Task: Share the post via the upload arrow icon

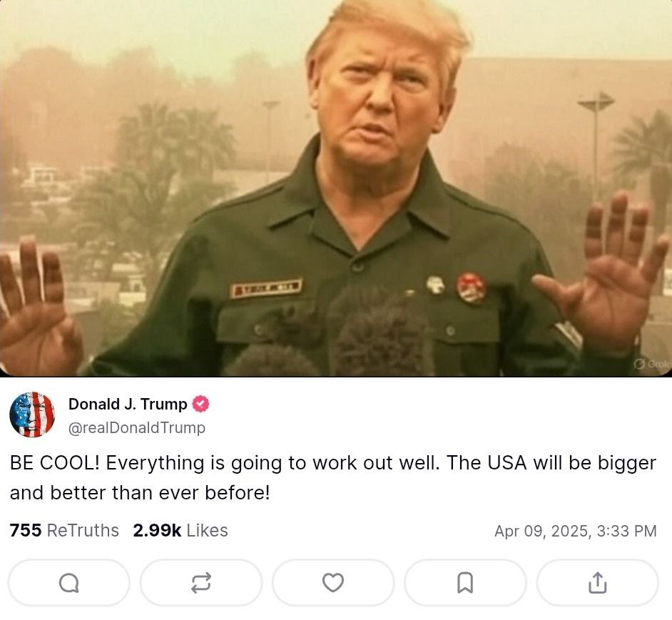Action: point(597,583)
